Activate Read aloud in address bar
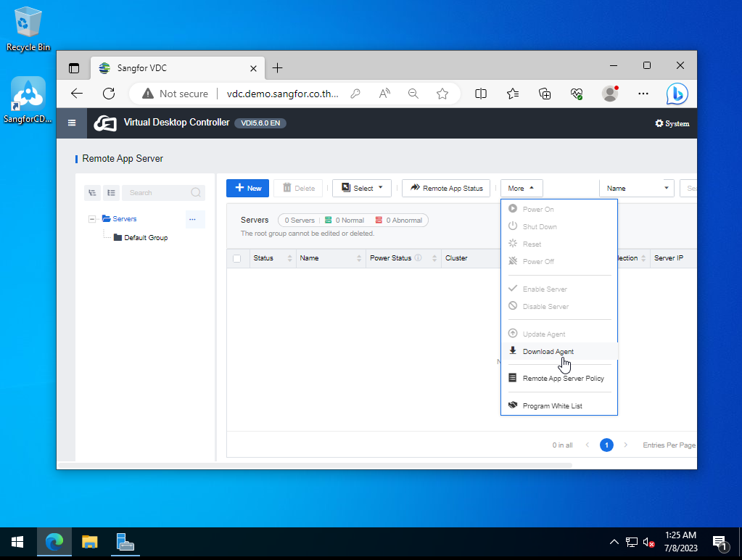The image size is (742, 560). coord(384,94)
